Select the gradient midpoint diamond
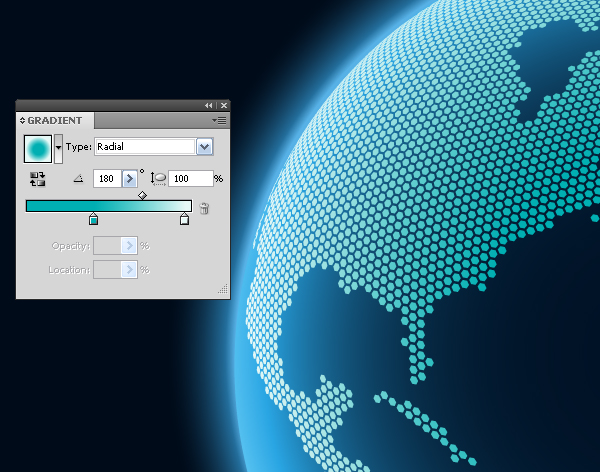Image resolution: width=600 pixels, height=472 pixels. (142, 196)
